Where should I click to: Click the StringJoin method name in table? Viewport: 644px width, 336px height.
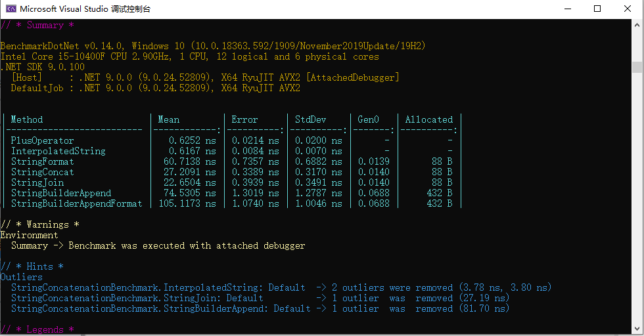click(x=37, y=182)
